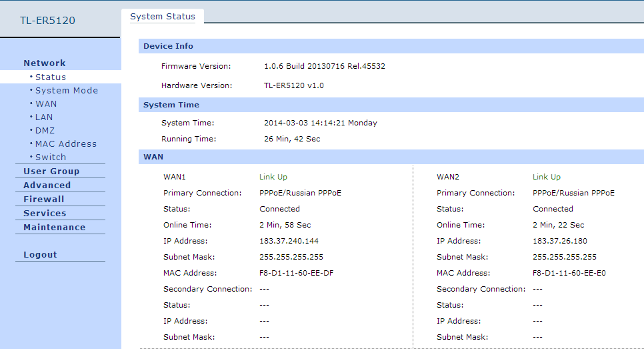Screen dimensions: 644x349
Task: Open System Mode settings
Action: 67,90
